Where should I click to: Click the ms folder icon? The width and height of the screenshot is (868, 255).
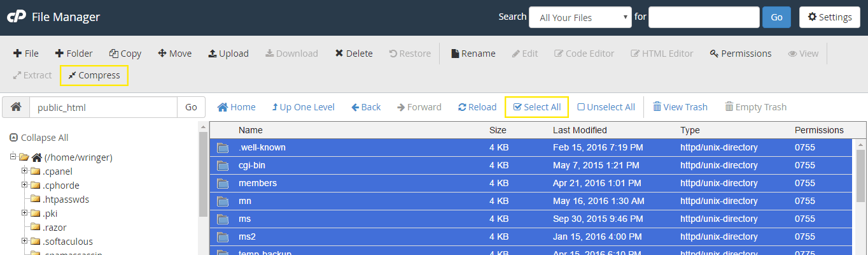coord(223,219)
